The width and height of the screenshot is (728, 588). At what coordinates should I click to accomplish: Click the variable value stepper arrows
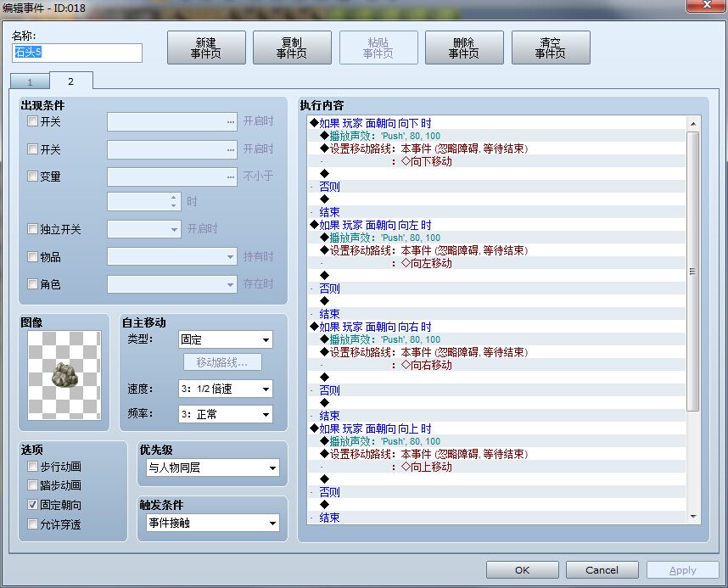[x=173, y=202]
